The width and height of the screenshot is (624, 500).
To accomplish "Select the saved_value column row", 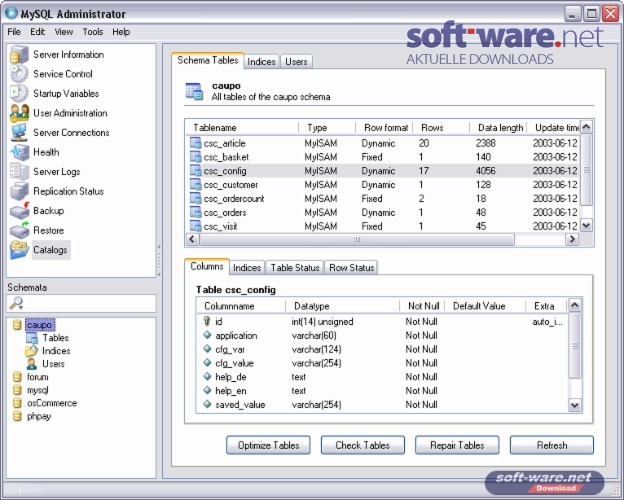I will (382, 404).
